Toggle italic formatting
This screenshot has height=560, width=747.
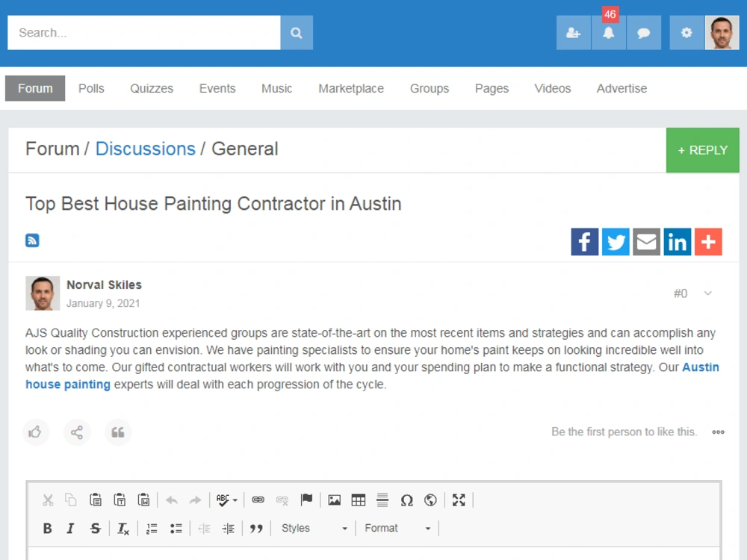[70, 528]
